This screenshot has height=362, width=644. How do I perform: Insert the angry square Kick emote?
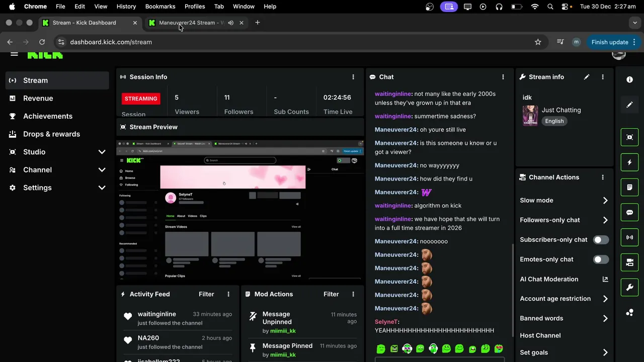pos(394,349)
